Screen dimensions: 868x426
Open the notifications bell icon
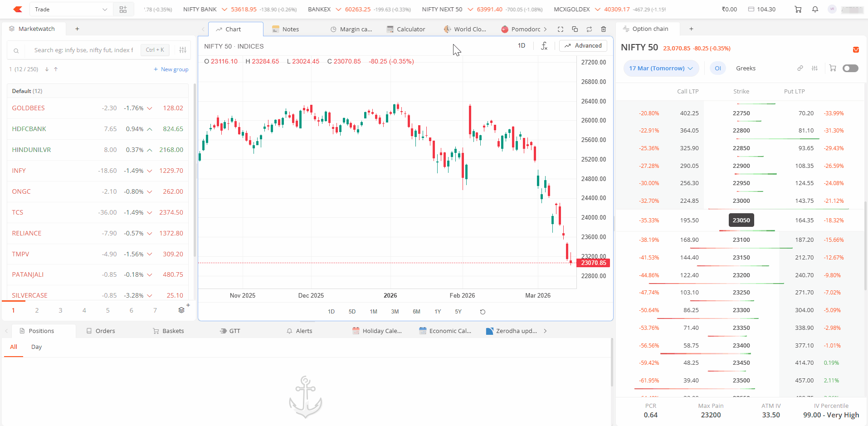815,9
